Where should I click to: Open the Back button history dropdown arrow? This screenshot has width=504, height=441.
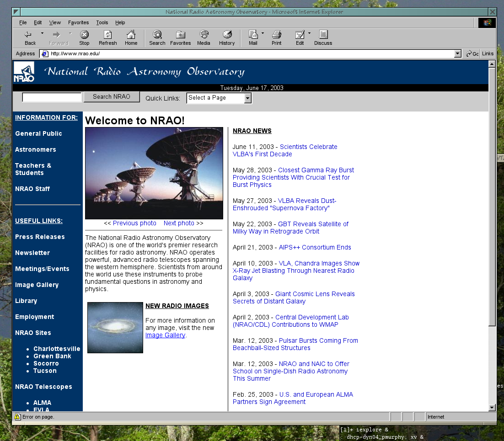pos(42,33)
